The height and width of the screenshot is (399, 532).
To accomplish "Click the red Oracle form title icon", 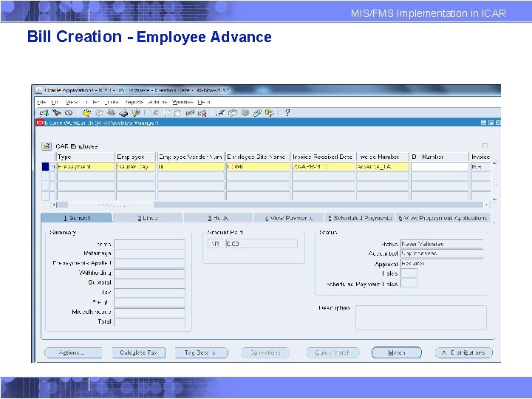I will pos(40,123).
